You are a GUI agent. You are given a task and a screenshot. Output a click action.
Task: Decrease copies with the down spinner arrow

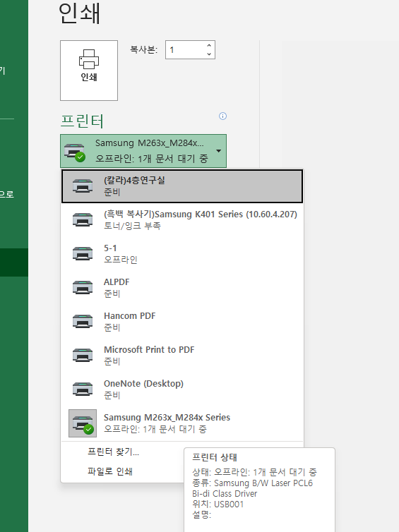209,54
